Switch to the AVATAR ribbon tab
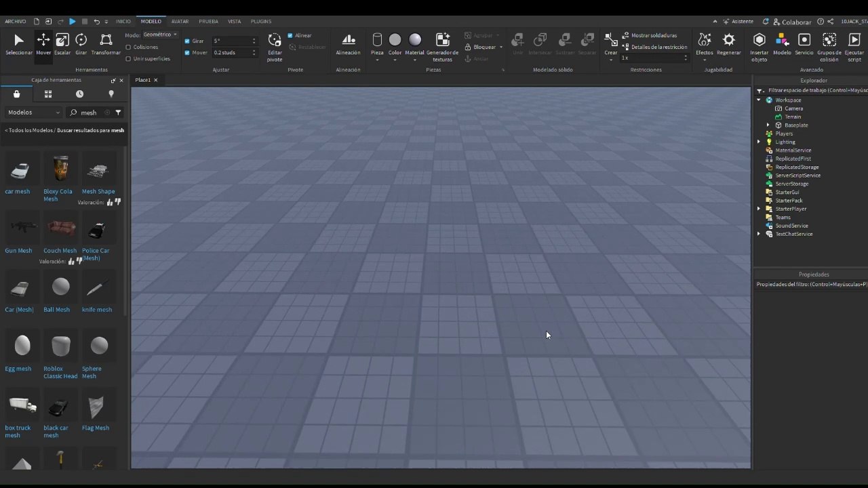 tap(180, 22)
